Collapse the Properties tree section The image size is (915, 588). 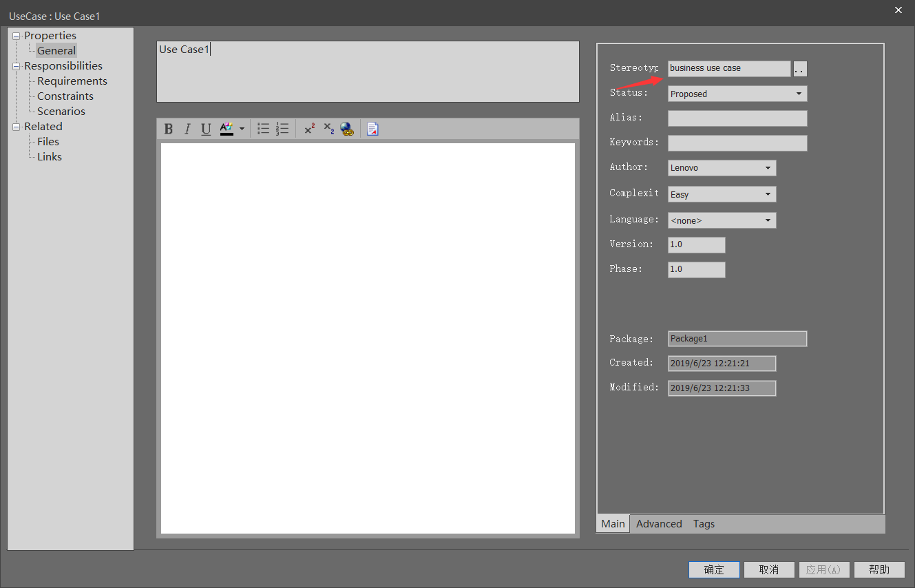[x=15, y=35]
